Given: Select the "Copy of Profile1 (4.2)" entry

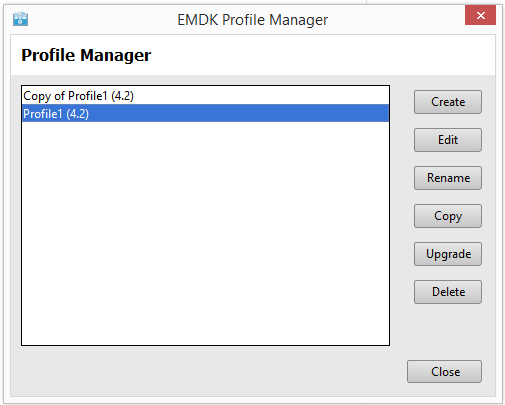Looking at the screenshot, I should (205, 96).
